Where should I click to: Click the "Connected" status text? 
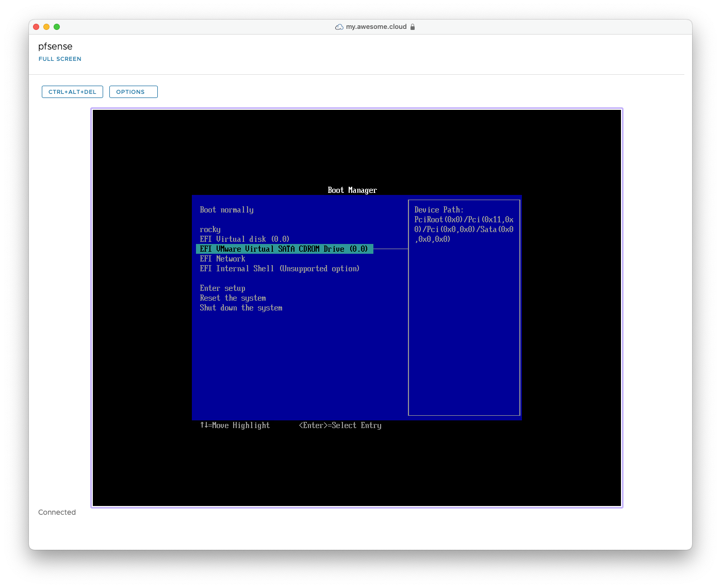click(57, 512)
